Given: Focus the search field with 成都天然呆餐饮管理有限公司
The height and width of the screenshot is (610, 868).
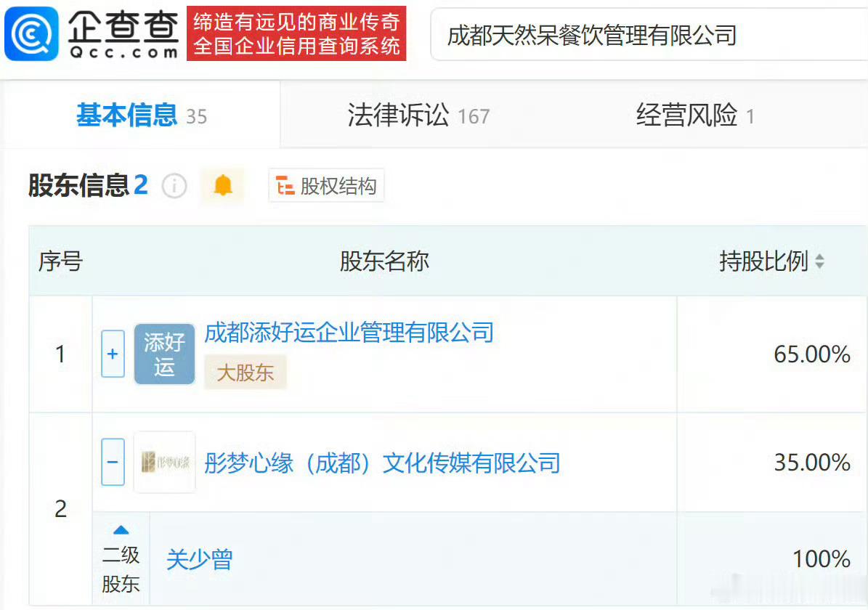Looking at the screenshot, I should pyautogui.click(x=649, y=35).
